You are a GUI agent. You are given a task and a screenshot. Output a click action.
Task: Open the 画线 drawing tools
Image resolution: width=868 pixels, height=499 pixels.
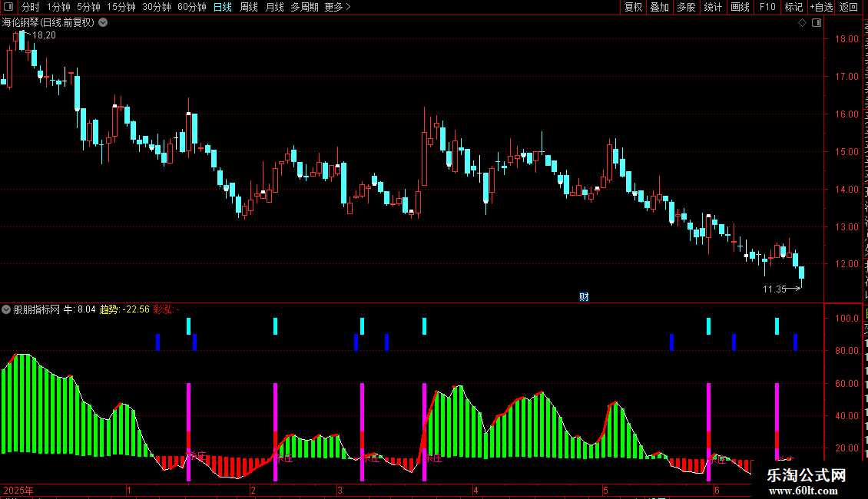point(740,7)
